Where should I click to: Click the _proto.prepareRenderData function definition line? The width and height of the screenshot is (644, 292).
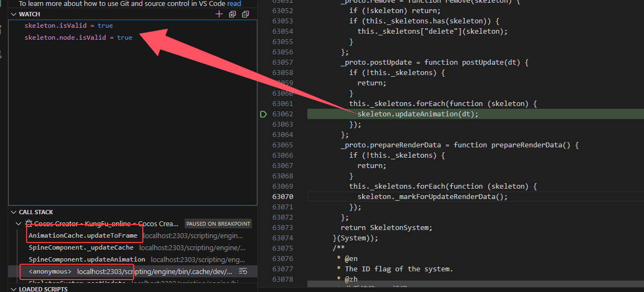[x=459, y=145]
